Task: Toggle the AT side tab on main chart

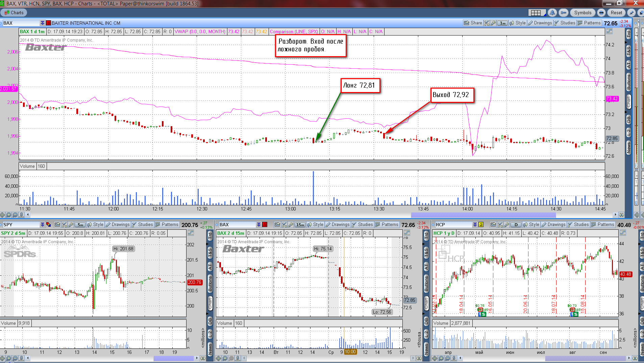Action: tap(628, 65)
